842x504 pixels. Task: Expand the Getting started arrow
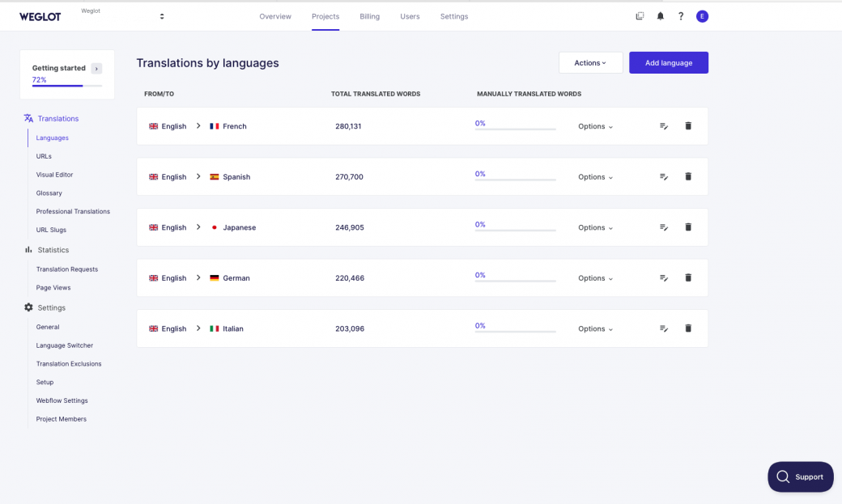tap(96, 69)
